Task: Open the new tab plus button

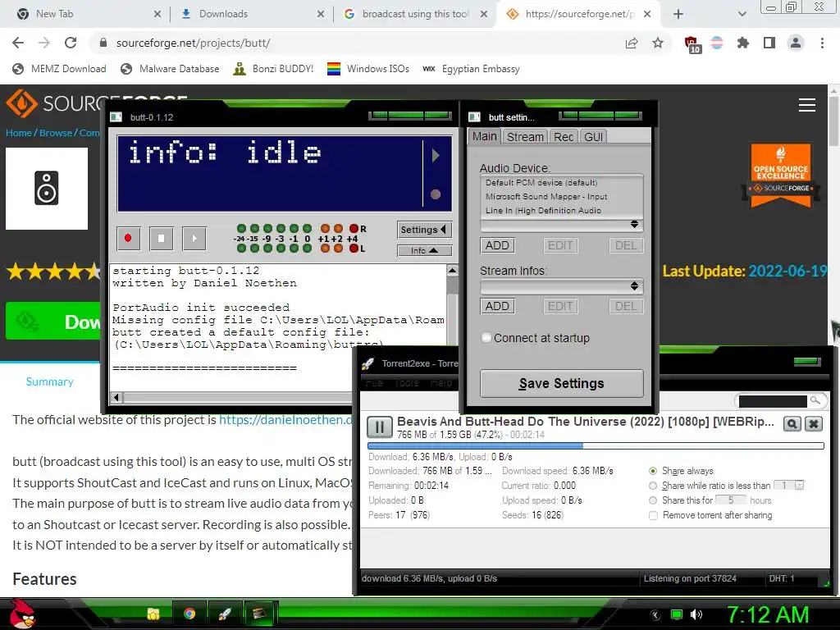Action: tap(678, 15)
